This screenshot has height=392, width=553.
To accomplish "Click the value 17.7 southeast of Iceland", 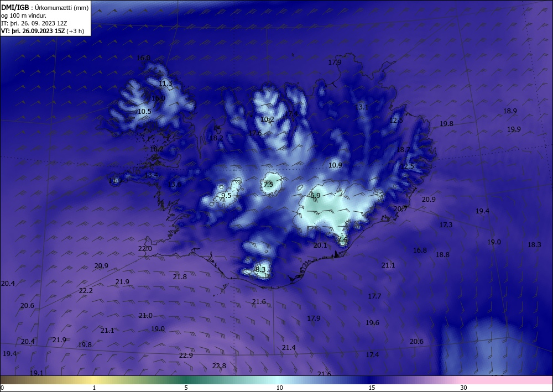I will click(374, 296).
